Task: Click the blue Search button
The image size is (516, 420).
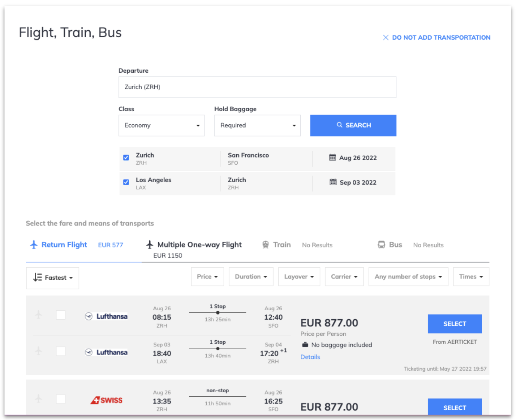Action: pyautogui.click(x=353, y=125)
